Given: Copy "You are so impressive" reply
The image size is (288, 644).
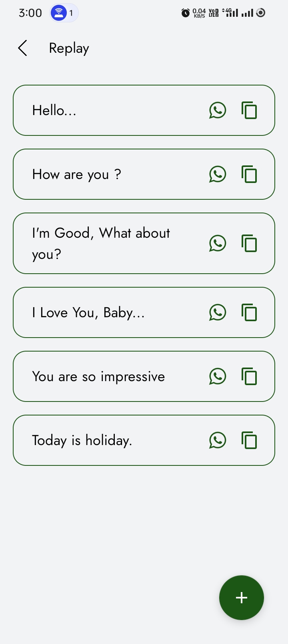Looking at the screenshot, I should point(249,376).
